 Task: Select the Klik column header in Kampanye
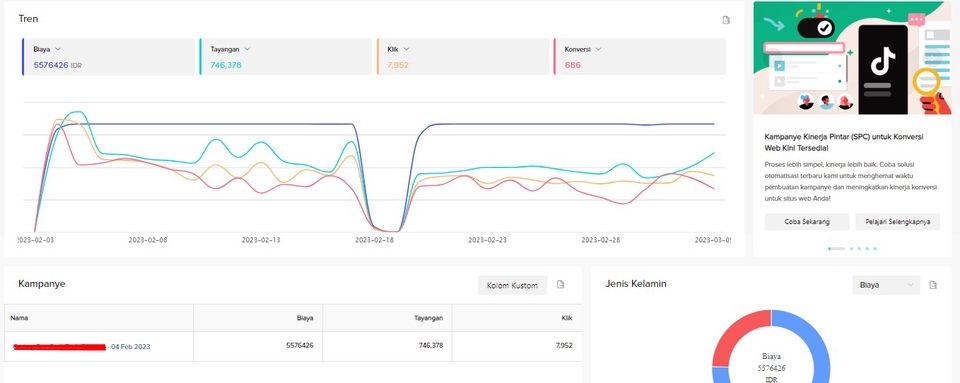point(517,318)
